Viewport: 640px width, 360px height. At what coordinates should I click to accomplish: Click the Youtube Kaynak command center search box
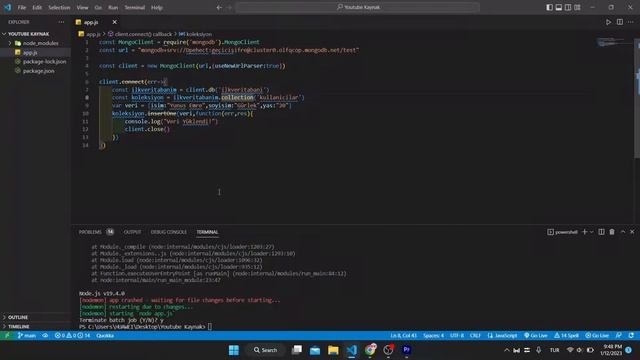click(358, 7)
